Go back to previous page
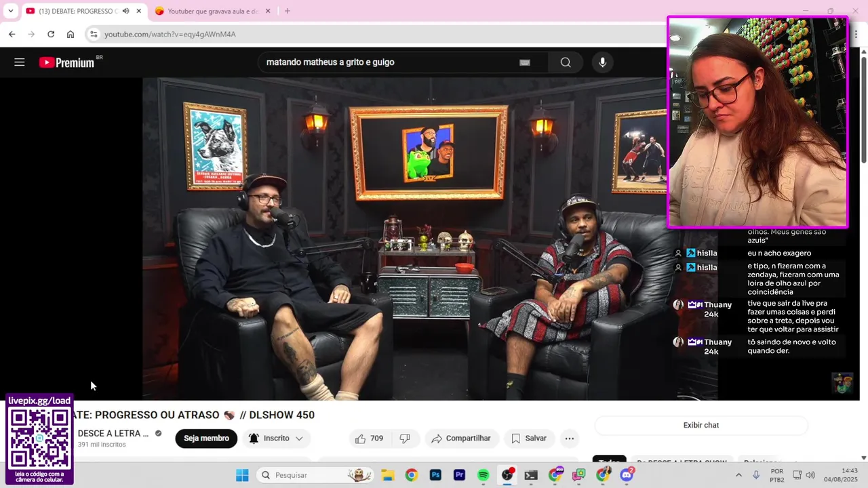 pos(12,34)
